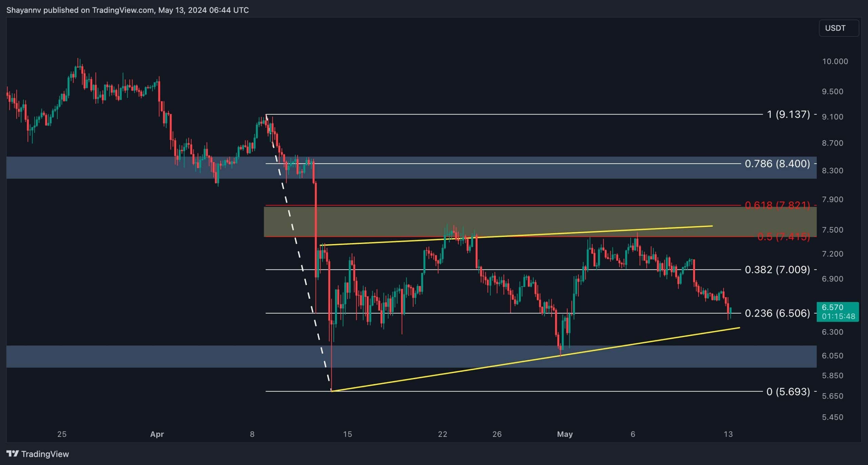
Task: Click the 5.450 price axis value
Action: [832, 417]
